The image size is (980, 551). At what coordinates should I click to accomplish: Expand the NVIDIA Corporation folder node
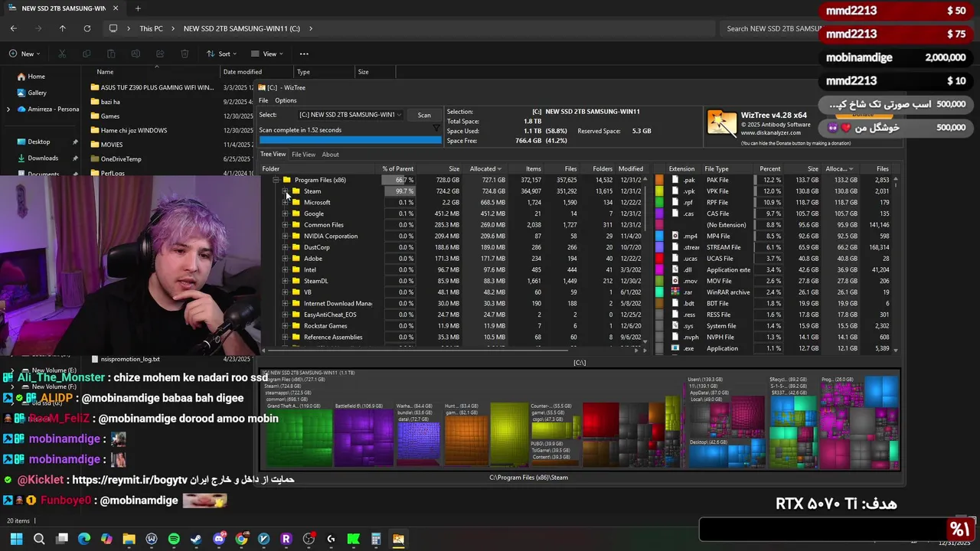pyautogui.click(x=285, y=236)
